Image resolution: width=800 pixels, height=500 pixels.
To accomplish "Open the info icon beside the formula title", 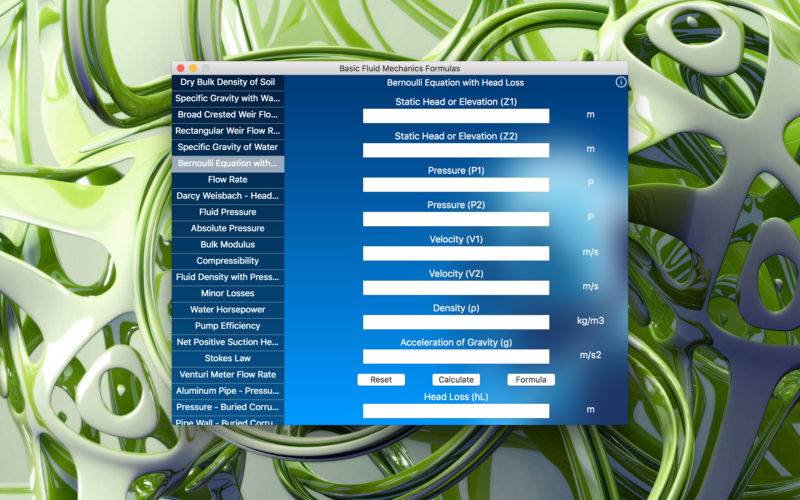I will click(x=620, y=82).
